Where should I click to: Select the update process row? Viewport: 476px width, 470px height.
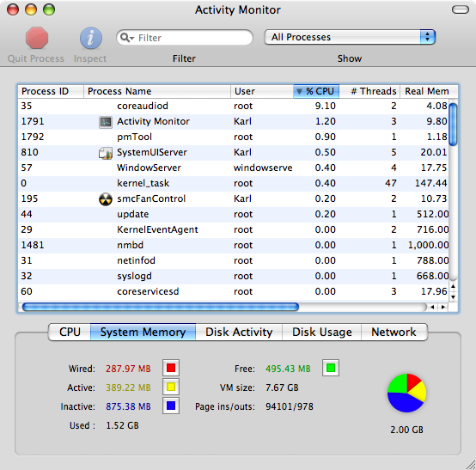(234, 214)
